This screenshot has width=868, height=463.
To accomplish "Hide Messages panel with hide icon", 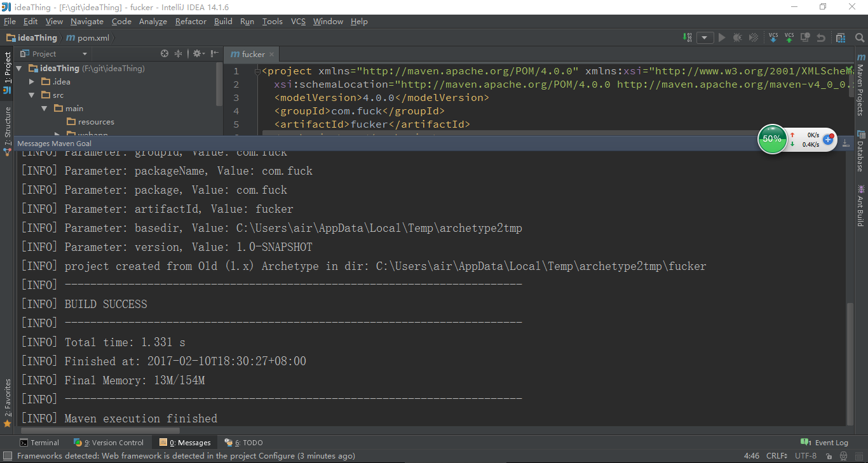I will pos(846,144).
